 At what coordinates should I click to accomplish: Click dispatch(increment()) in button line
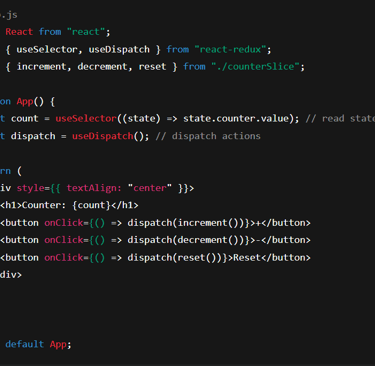click(186, 223)
